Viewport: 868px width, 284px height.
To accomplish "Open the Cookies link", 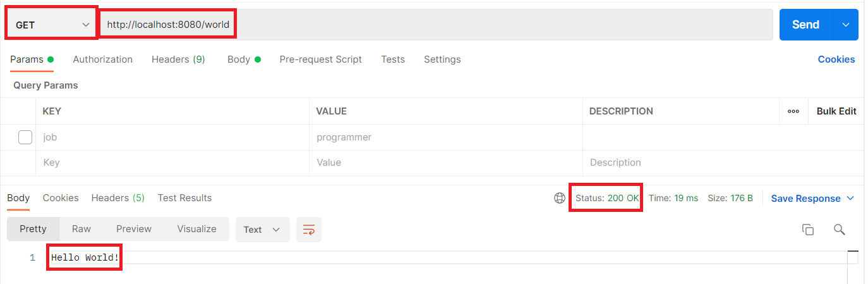I will tap(836, 59).
